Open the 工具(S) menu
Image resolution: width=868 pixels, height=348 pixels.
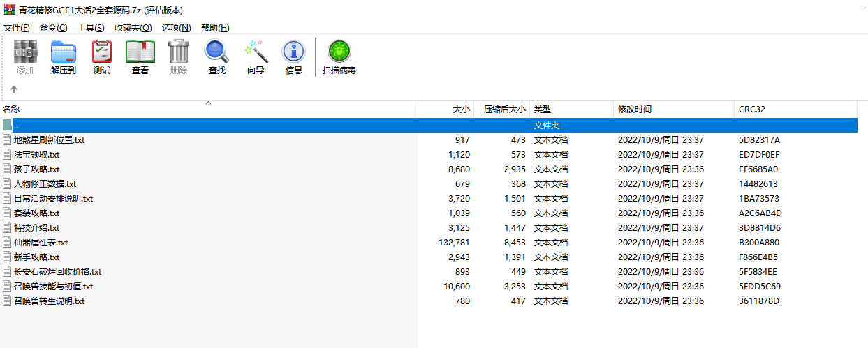tap(91, 28)
